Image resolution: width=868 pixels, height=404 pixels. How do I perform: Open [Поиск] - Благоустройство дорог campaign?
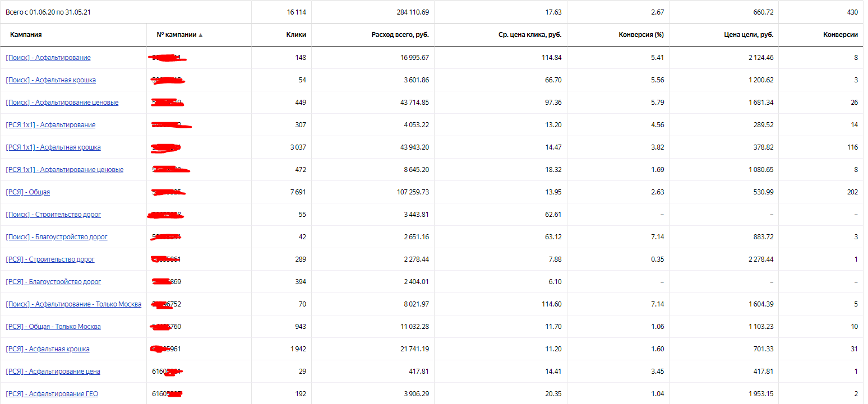(x=57, y=237)
